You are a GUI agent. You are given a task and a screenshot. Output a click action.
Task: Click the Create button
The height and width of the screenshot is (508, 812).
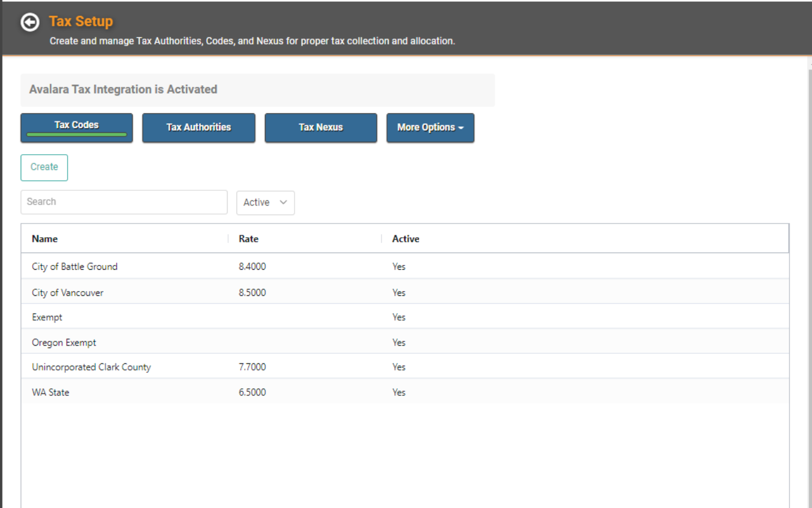coord(44,167)
